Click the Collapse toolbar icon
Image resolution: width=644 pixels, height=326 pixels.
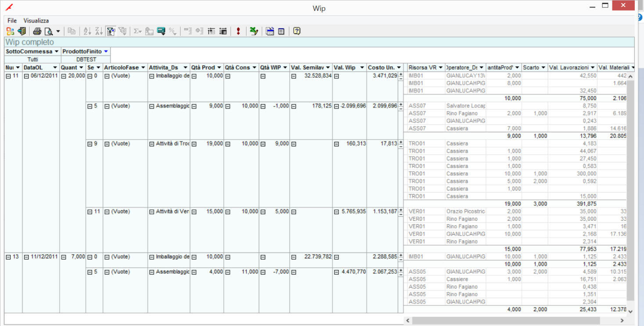(x=188, y=31)
